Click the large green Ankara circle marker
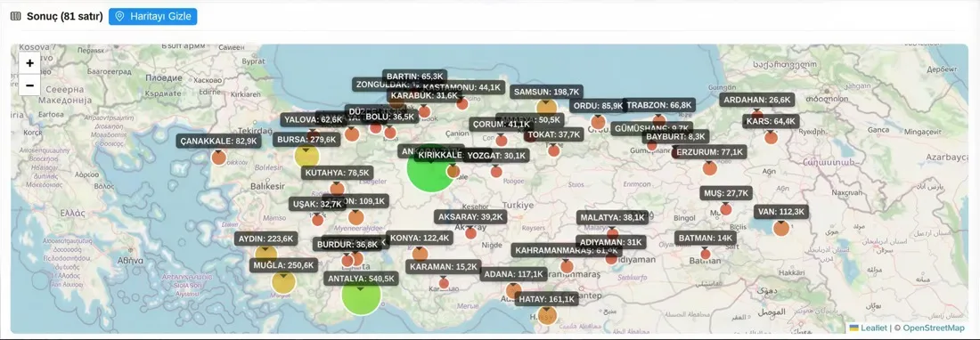Screen dimensions: 980x340 pyautogui.click(x=430, y=168)
